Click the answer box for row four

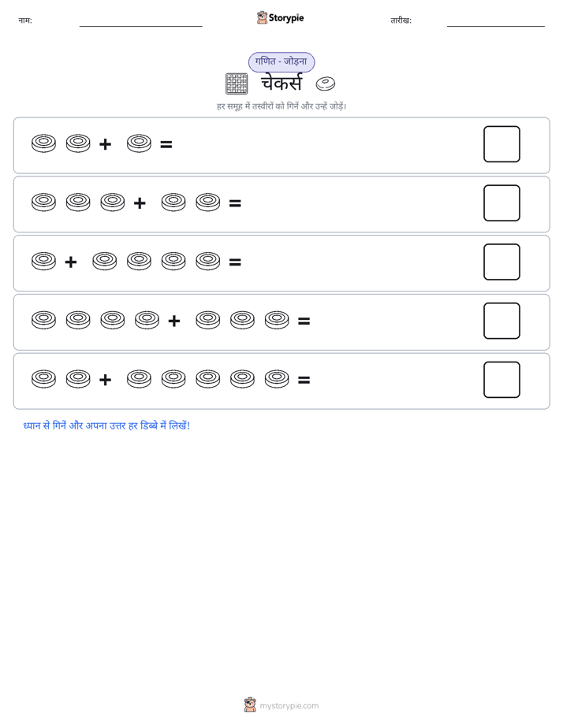point(501,321)
